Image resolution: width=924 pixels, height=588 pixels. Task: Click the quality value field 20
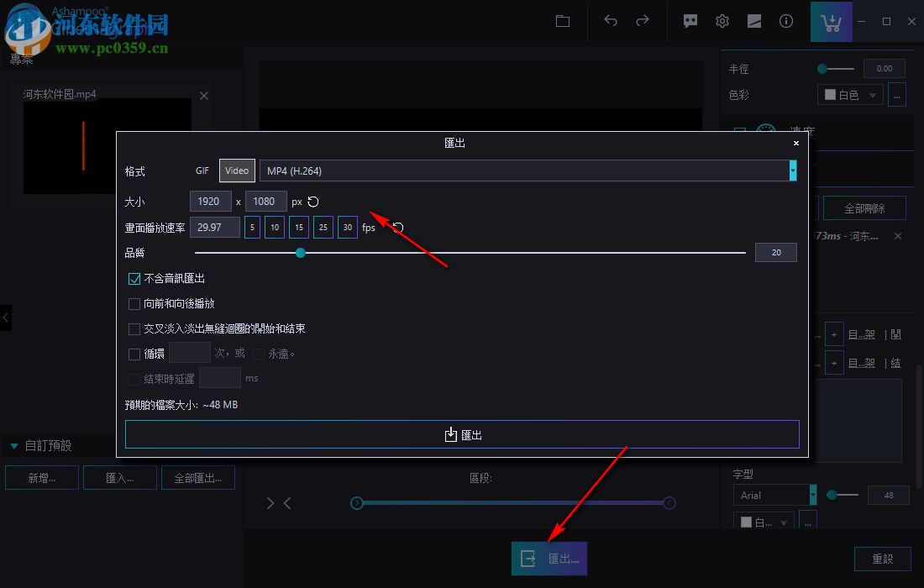coord(776,252)
